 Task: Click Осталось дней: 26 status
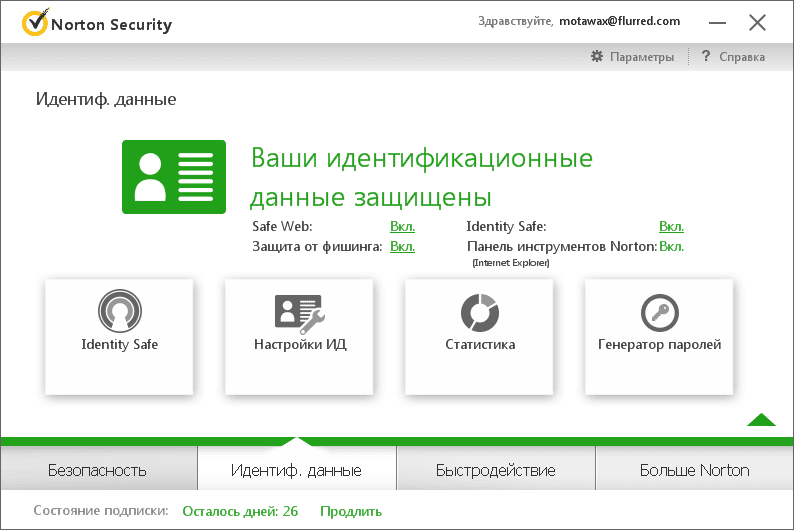240,511
